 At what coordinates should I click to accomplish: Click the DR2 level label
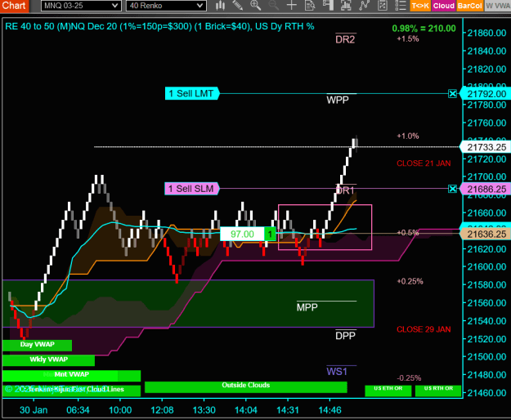coord(345,39)
